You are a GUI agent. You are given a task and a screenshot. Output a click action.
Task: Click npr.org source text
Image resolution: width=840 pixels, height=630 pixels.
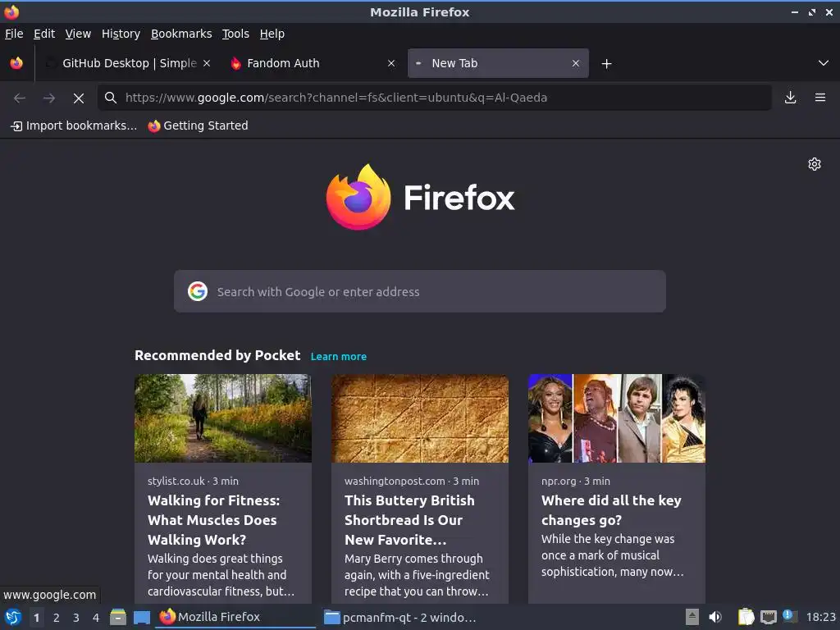point(559,481)
